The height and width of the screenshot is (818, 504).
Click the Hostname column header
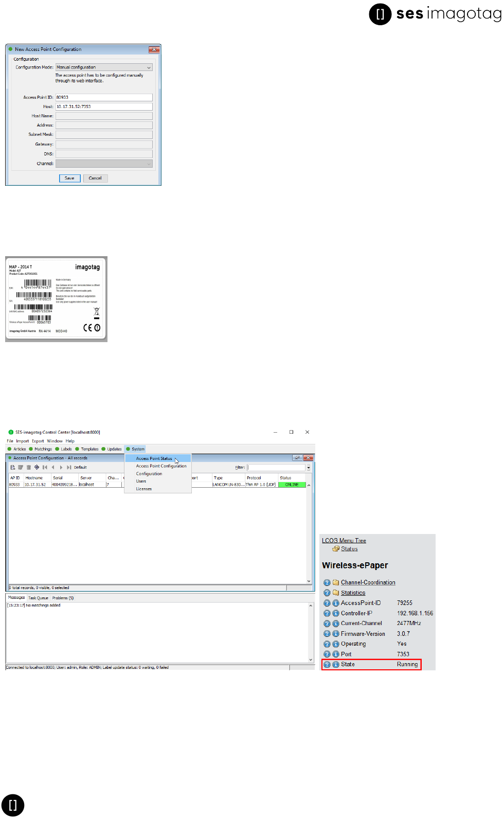pos(38,478)
